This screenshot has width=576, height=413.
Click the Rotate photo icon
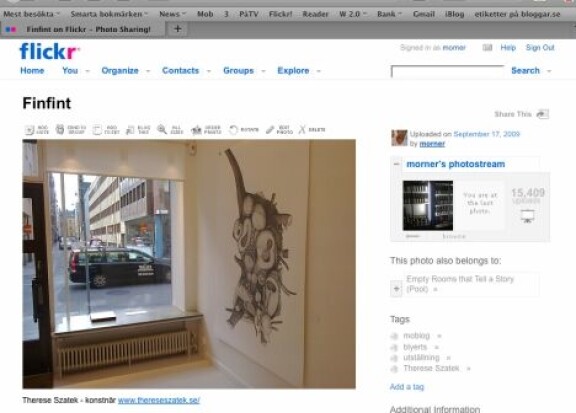click(233, 130)
